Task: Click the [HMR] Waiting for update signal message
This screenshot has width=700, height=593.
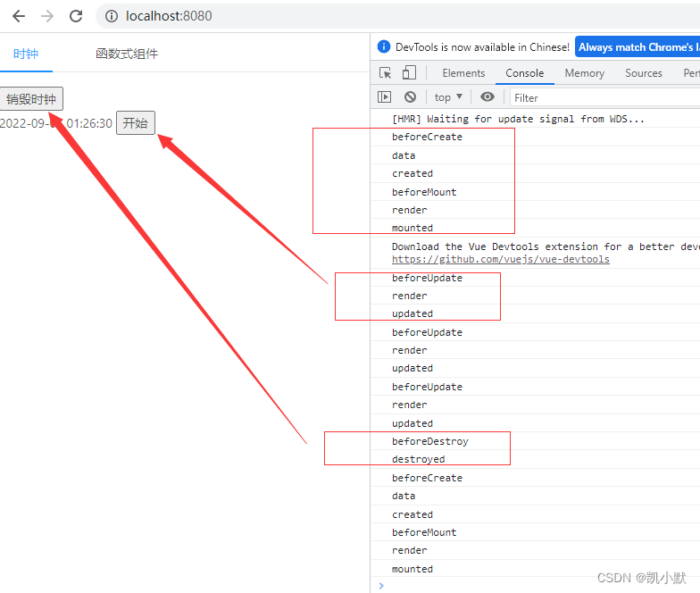Action: tap(518, 119)
